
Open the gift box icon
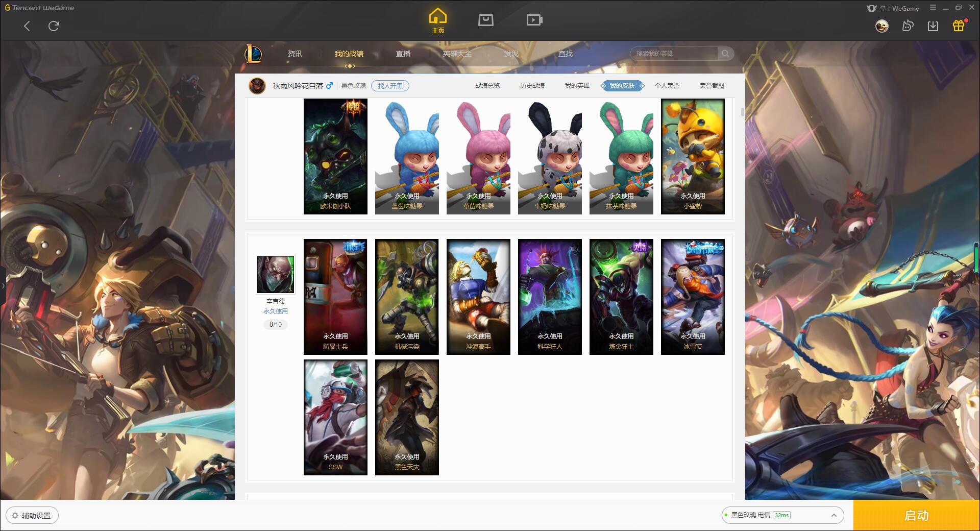click(959, 26)
